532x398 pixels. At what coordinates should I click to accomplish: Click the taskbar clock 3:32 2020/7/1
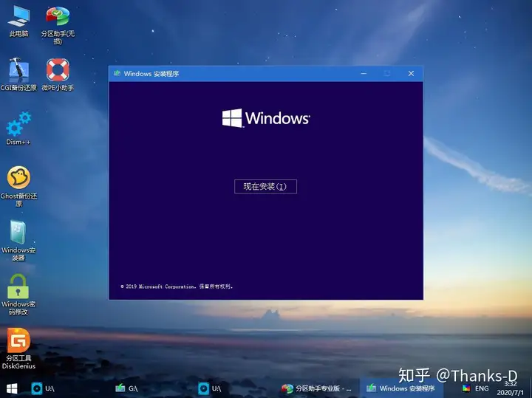(511, 388)
